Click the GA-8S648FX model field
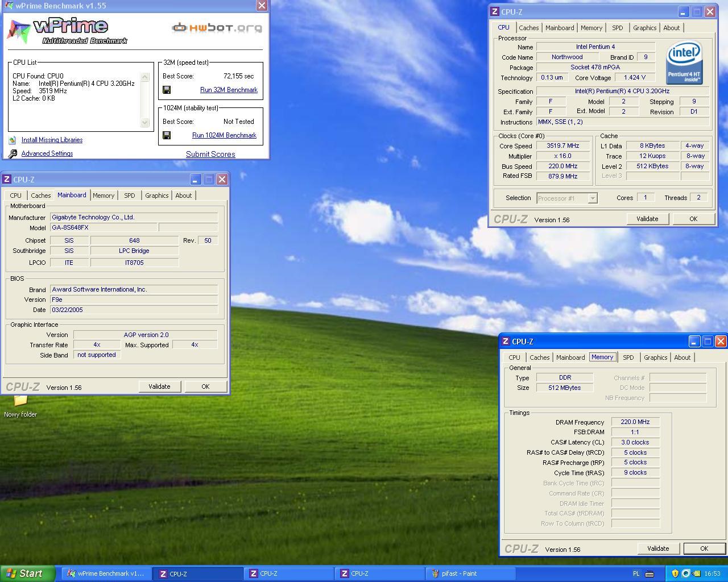This screenshot has width=728, height=582. pos(104,227)
